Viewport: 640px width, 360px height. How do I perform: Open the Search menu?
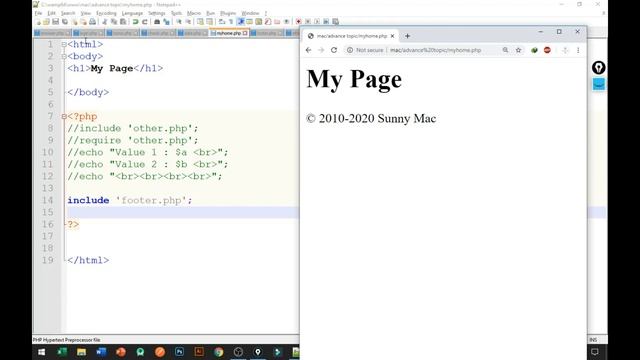pos(68,13)
